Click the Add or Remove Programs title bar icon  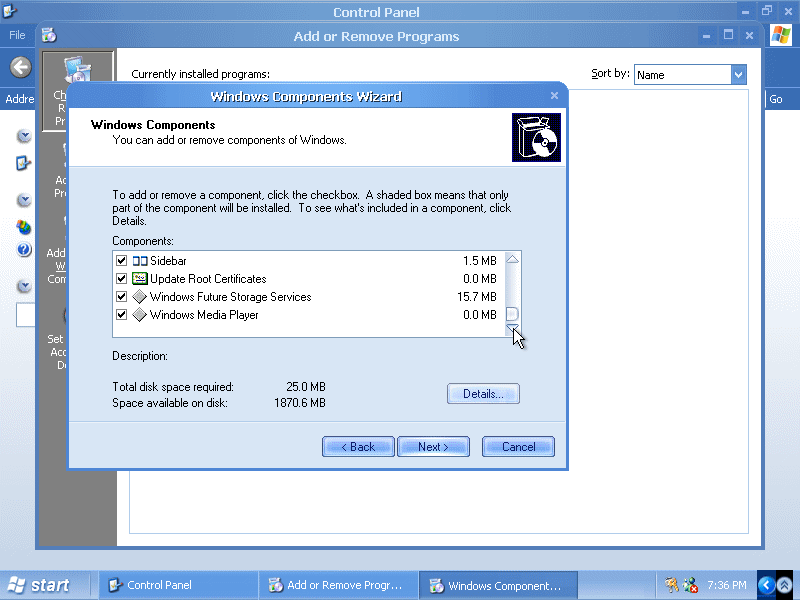click(49, 35)
